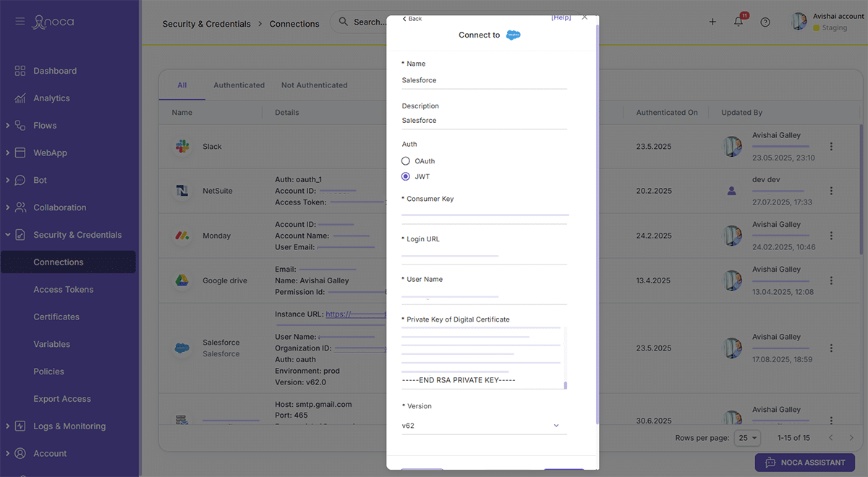The width and height of the screenshot is (868, 477).
Task: Click the Consumer Key input field
Action: coord(484,214)
